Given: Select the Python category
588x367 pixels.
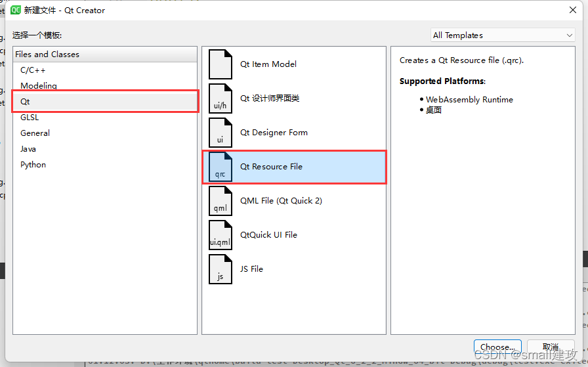Looking at the screenshot, I should pyautogui.click(x=104, y=165).
